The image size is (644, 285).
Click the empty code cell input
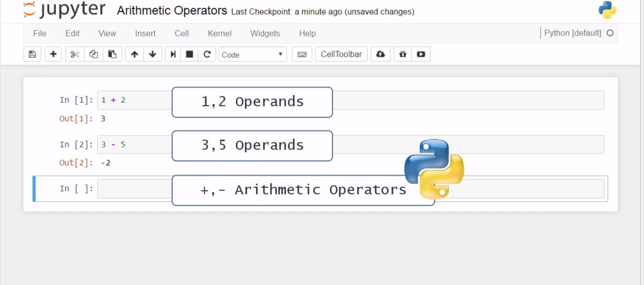tap(135, 189)
